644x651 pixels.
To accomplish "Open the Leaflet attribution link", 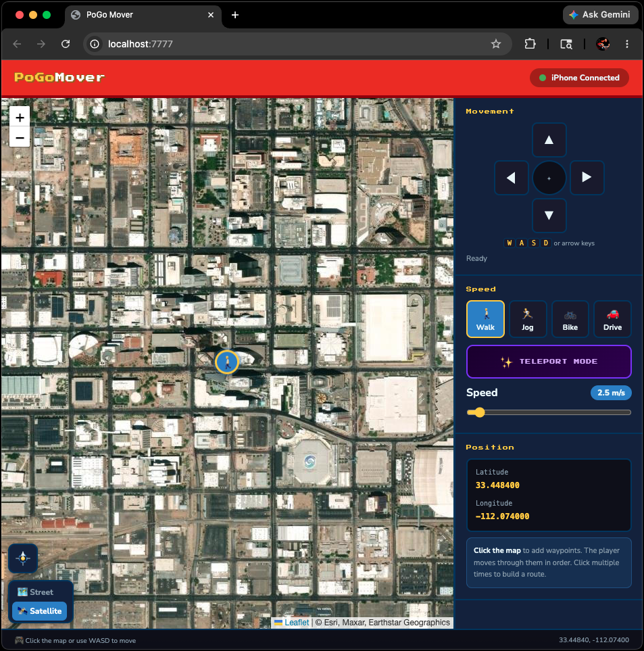I will pos(296,623).
